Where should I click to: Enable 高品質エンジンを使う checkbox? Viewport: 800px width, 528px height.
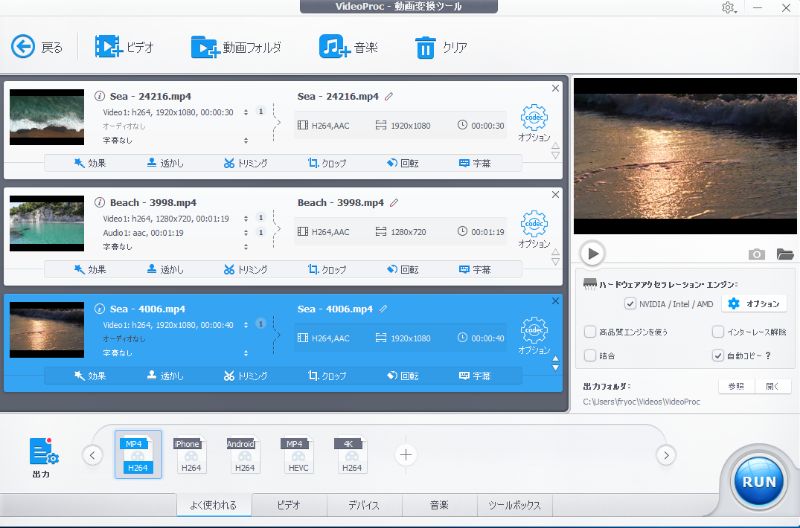pyautogui.click(x=590, y=332)
